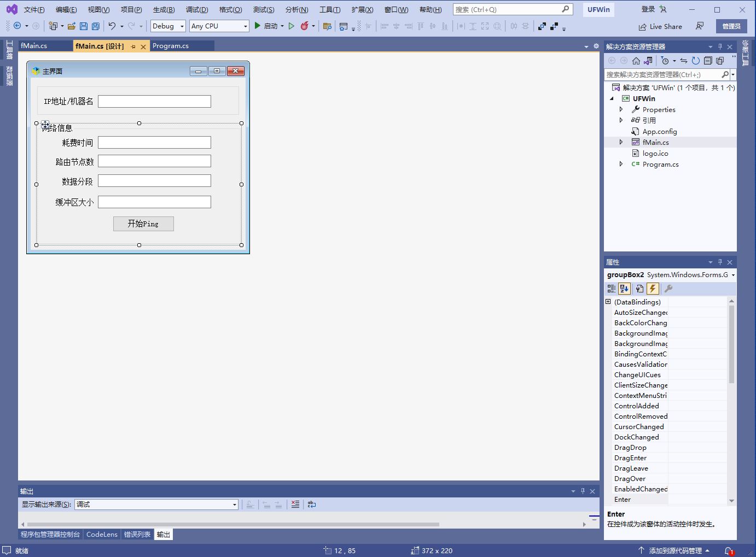
Task: Click the Find in Files folder icon
Action: 327,26
